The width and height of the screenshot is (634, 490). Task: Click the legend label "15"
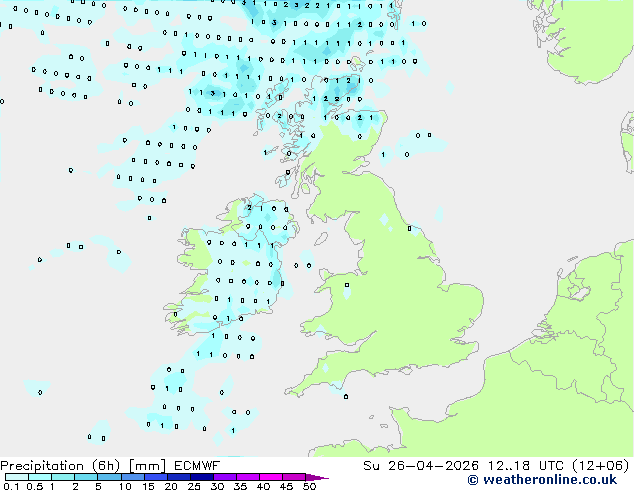coord(148,486)
